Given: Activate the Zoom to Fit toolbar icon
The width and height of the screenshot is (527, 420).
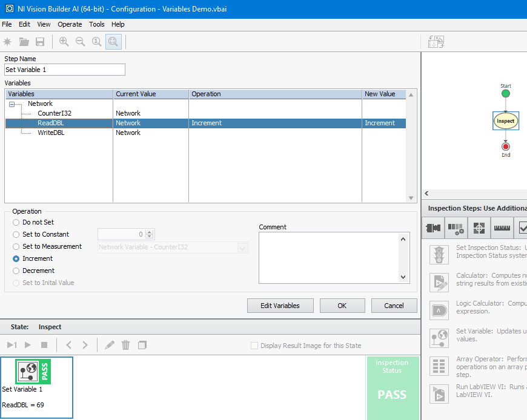Looking at the screenshot, I should click(x=113, y=41).
